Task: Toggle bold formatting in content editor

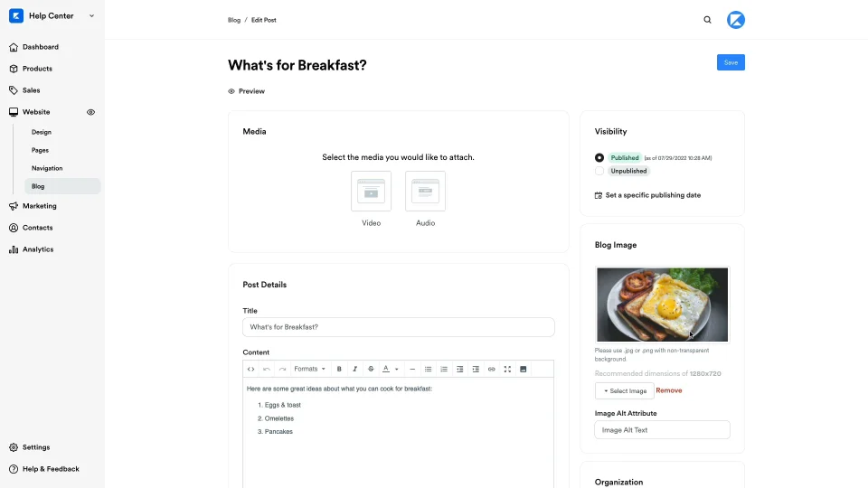Action: (x=339, y=369)
